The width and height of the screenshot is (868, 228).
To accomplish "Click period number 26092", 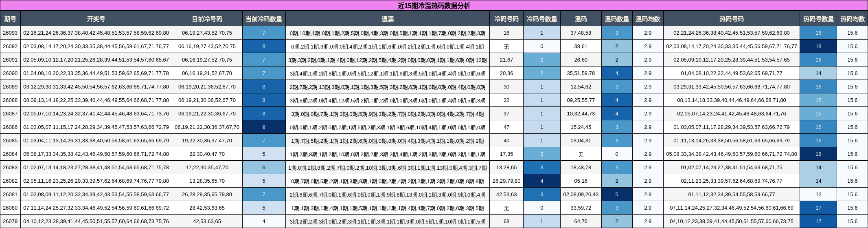I will coord(10,46).
